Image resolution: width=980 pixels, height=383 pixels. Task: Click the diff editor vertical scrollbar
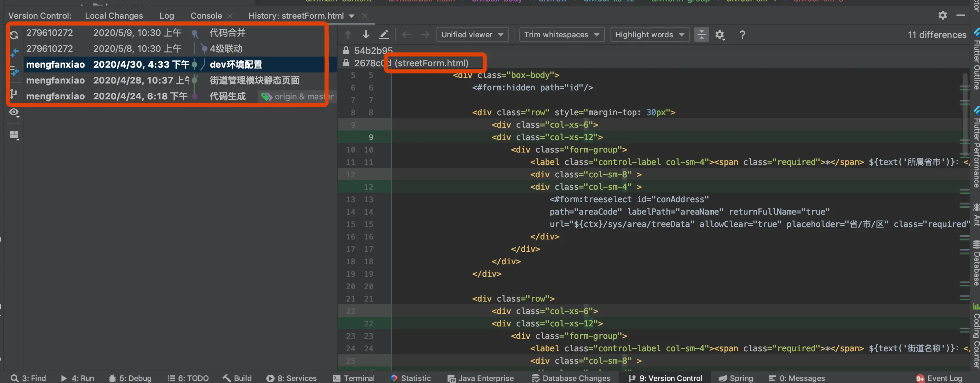pyautogui.click(x=964, y=114)
